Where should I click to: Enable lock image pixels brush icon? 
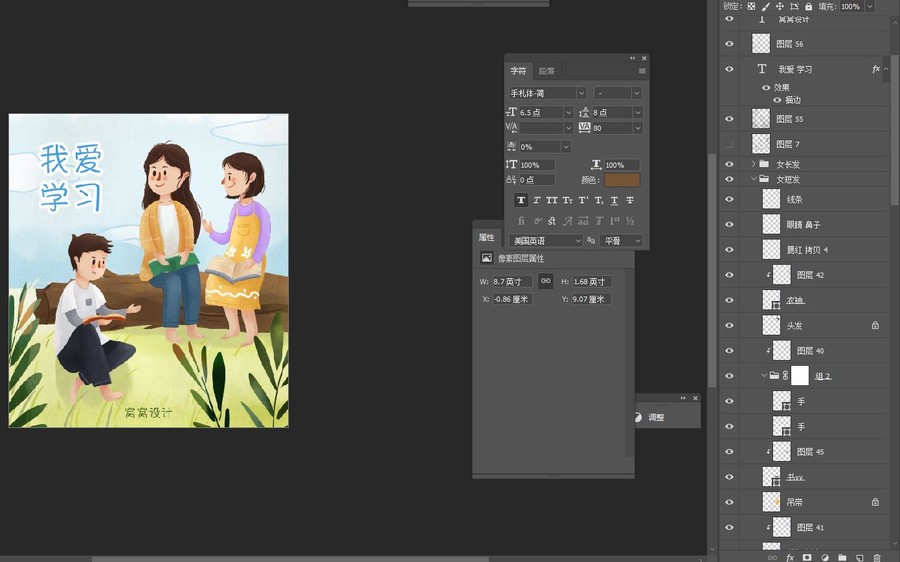pos(766,6)
